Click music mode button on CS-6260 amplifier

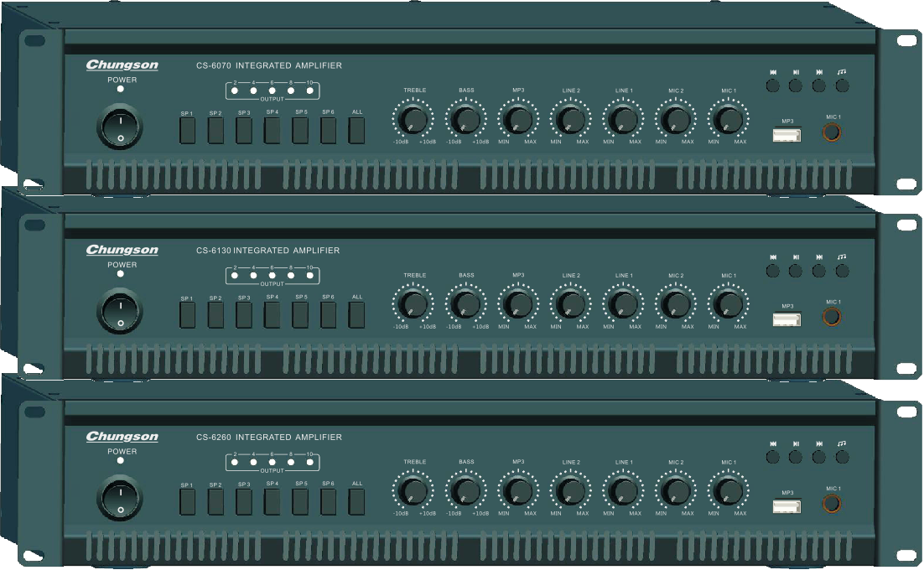[x=843, y=457]
